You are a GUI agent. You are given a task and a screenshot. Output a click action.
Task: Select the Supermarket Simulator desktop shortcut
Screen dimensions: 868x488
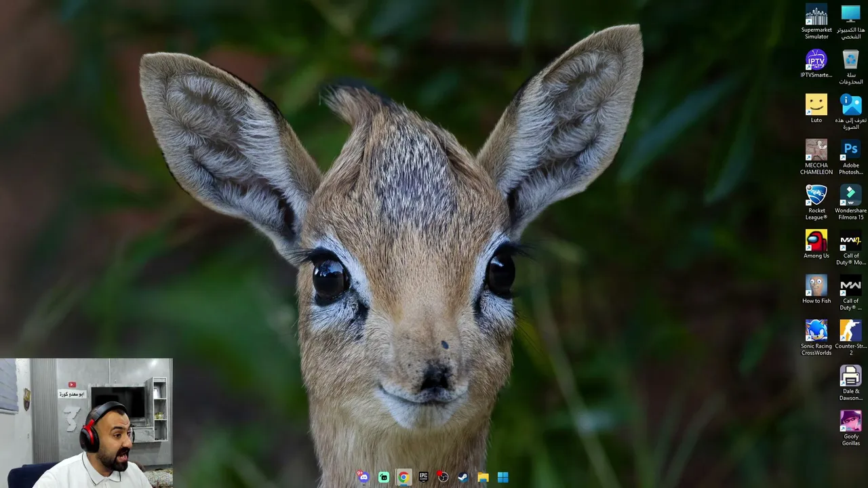[816, 22]
